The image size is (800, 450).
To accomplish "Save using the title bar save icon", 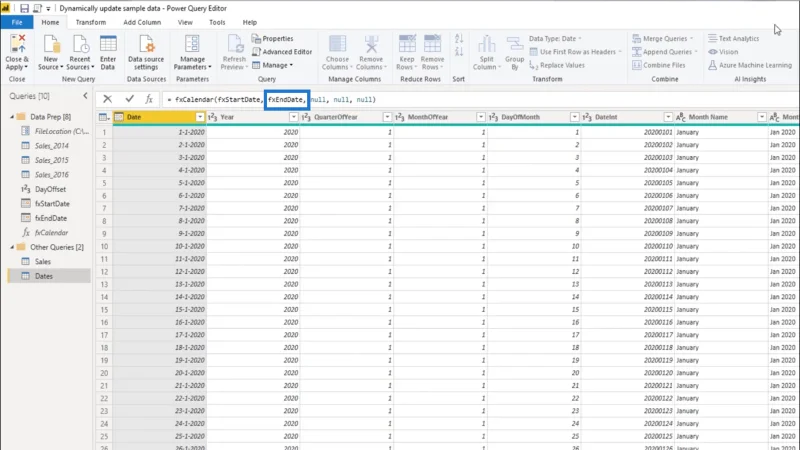I will pos(24,9).
